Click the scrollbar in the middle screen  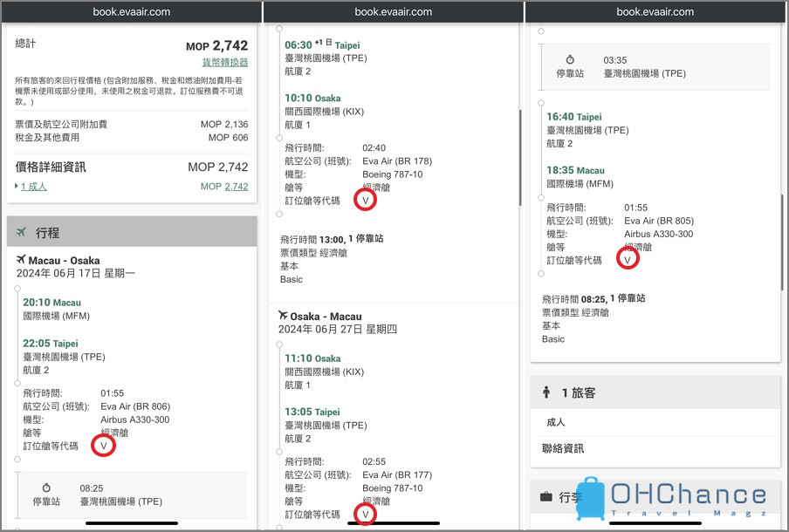[x=520, y=157]
